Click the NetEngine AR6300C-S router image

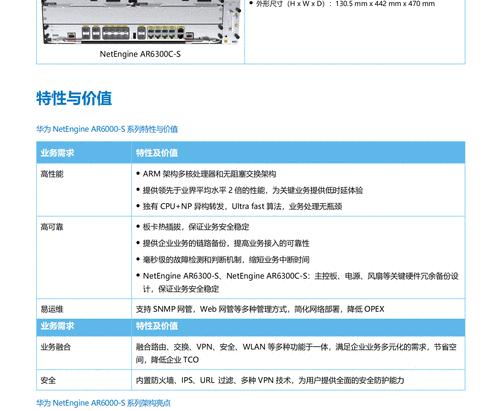point(142,22)
